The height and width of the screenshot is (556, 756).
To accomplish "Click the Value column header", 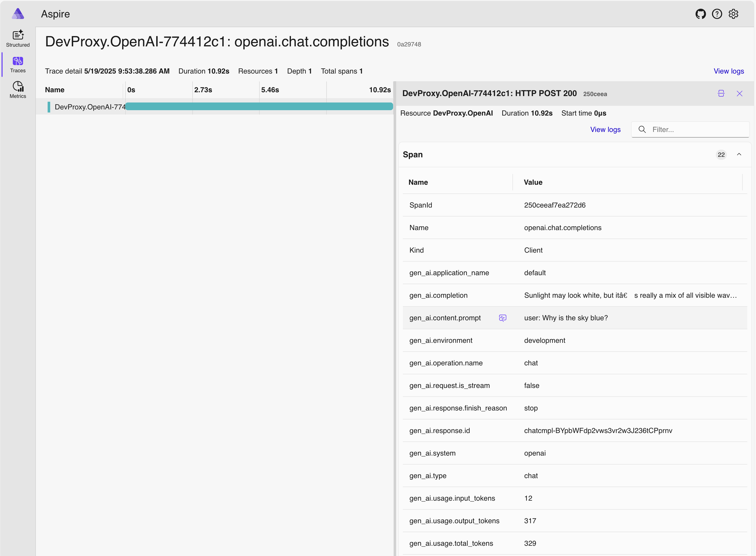I will 533,182.
